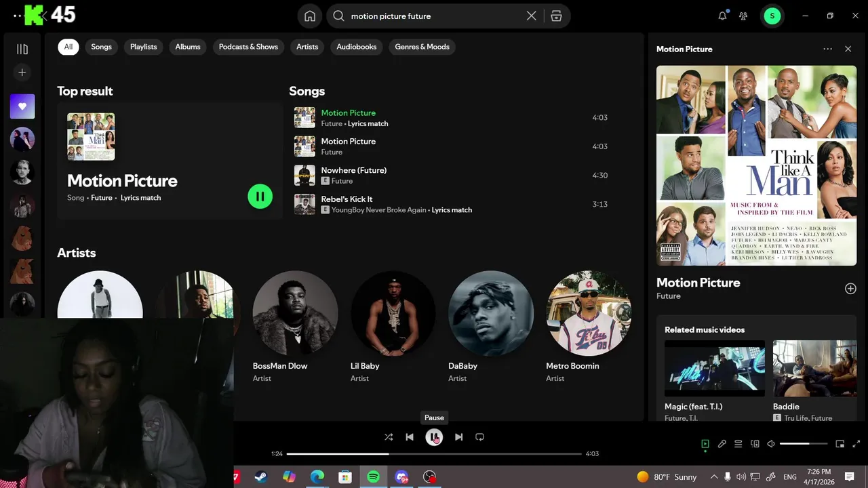Screen dimensions: 868x488
Task: Create new playlist with plus icon
Action: (22, 73)
